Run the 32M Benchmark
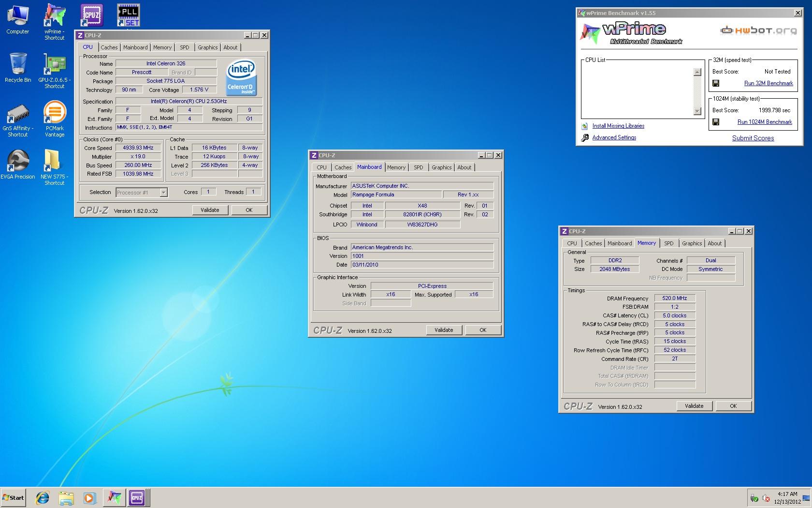 [x=768, y=83]
